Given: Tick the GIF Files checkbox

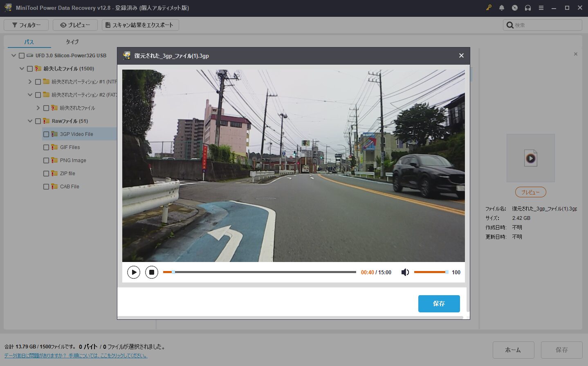Looking at the screenshot, I should click(x=46, y=147).
